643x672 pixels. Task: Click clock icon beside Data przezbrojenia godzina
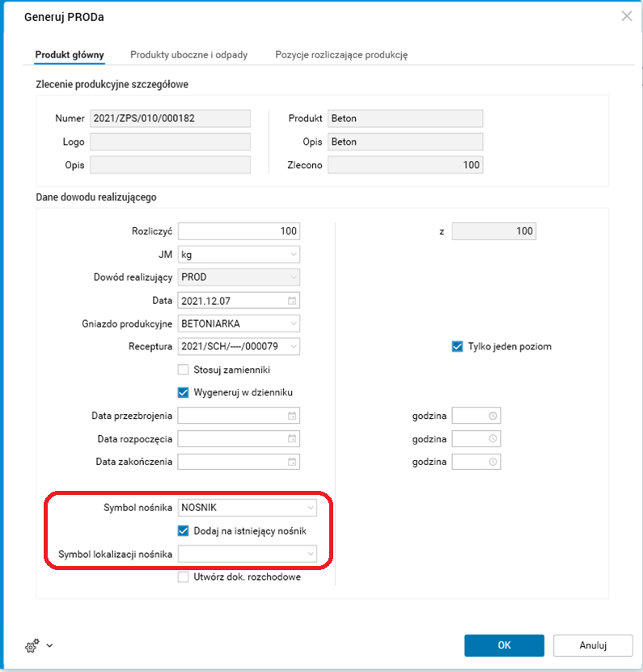coord(492,416)
